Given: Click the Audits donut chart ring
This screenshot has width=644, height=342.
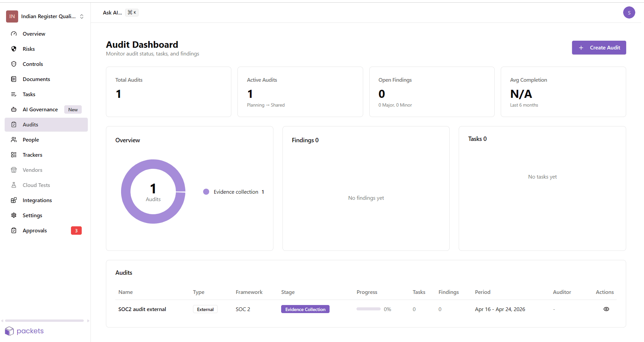Looking at the screenshot, I should point(126,191).
